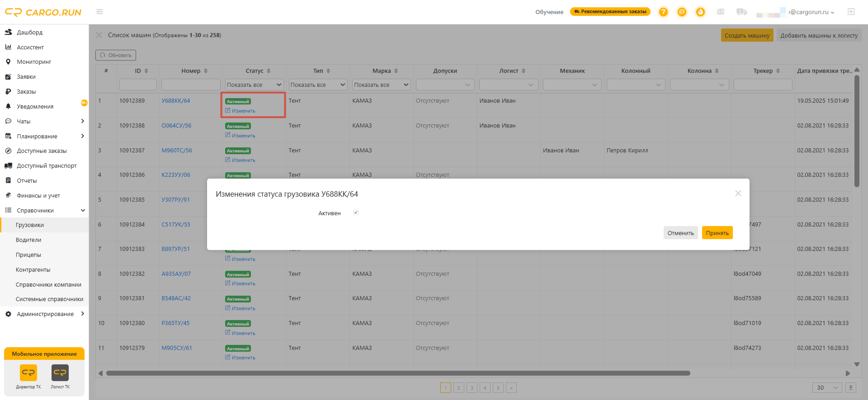Click the orange flame icon in header
This screenshot has width=868, height=400.
(x=700, y=12)
